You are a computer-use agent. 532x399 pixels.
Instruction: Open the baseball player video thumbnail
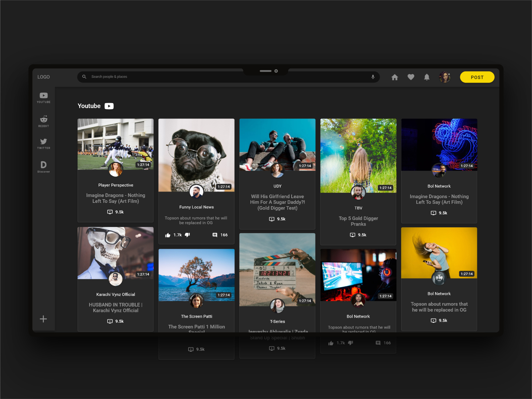point(115,144)
